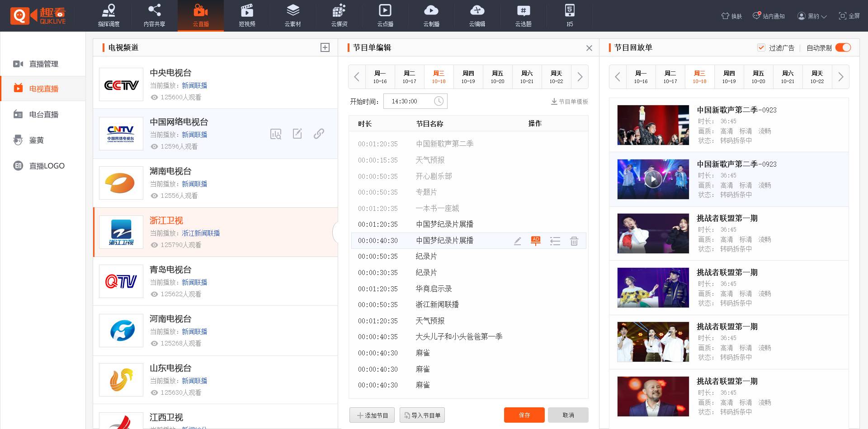This screenshot has width=868, height=429.
Task: Select the 开心剧乐部 program row
Action: coord(468,176)
